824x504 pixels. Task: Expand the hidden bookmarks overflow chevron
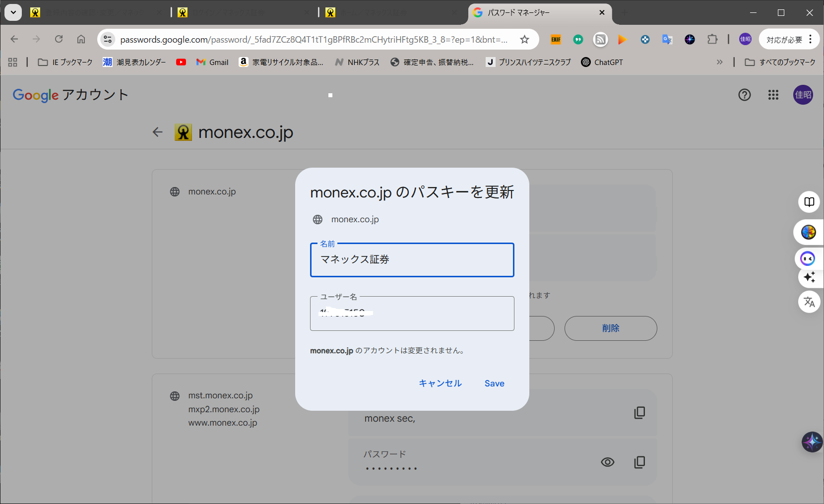tap(719, 62)
